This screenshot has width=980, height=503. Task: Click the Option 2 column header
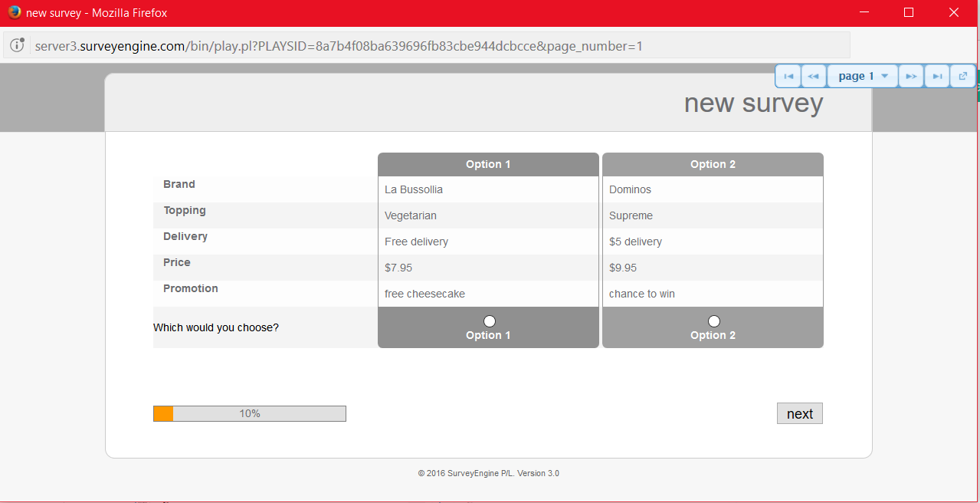713,164
